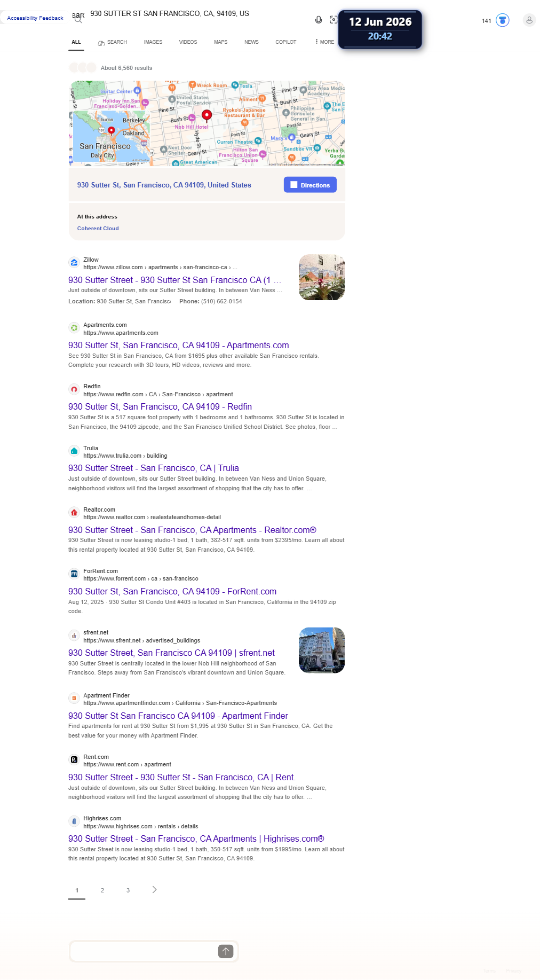Click the Rent.com favicon icon

click(x=74, y=760)
